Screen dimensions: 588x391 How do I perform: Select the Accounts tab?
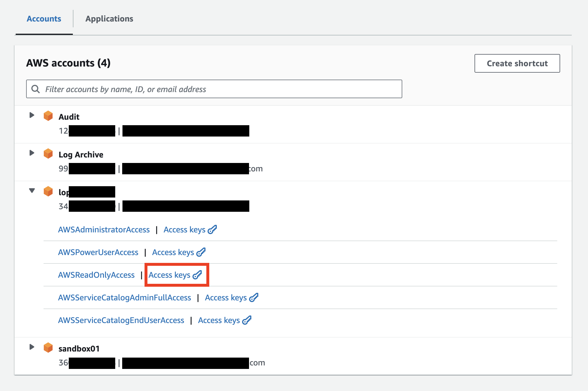(44, 19)
